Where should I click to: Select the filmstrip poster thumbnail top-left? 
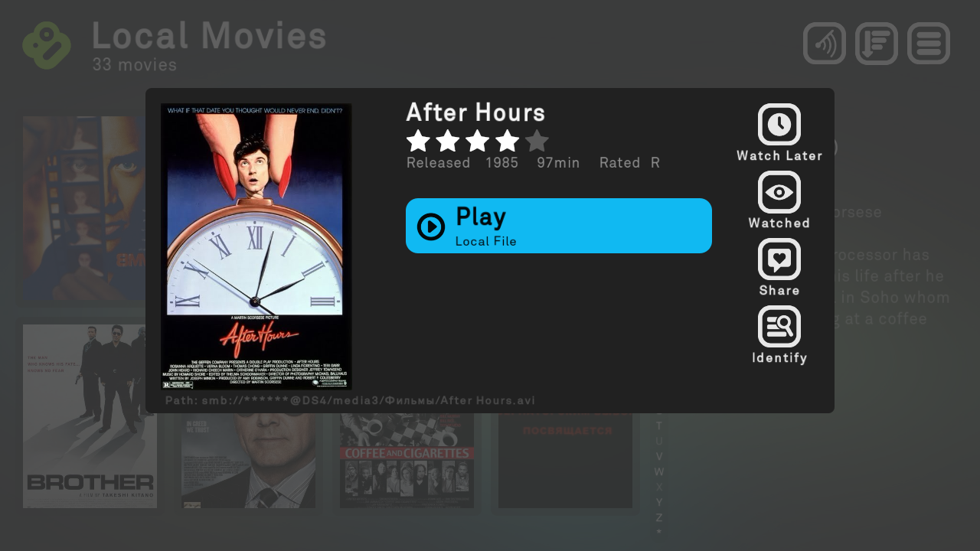[x=84, y=208]
